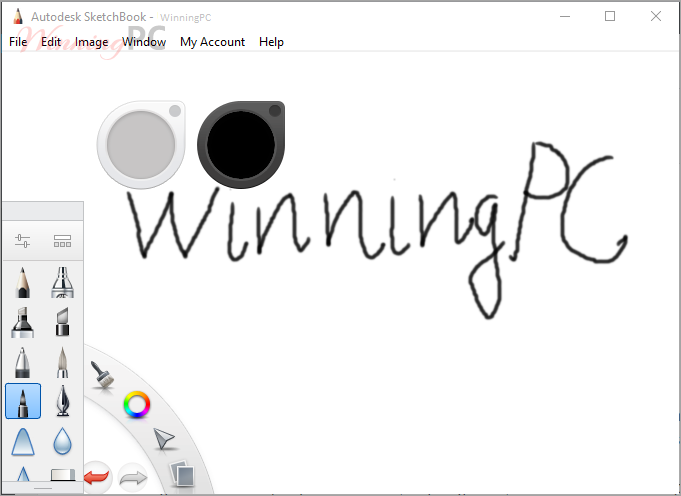
Task: Open the File menu
Action: click(18, 42)
